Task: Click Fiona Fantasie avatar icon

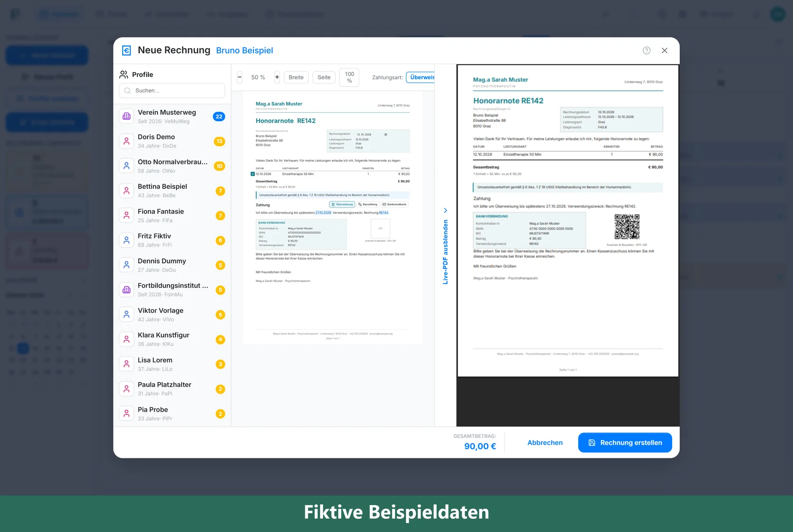Action: tap(127, 216)
